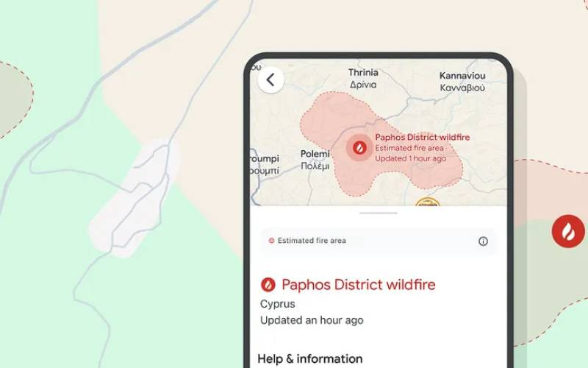Screen dimensions: 588x368
Task: Tap the small red legend dot
Action: [271, 241]
